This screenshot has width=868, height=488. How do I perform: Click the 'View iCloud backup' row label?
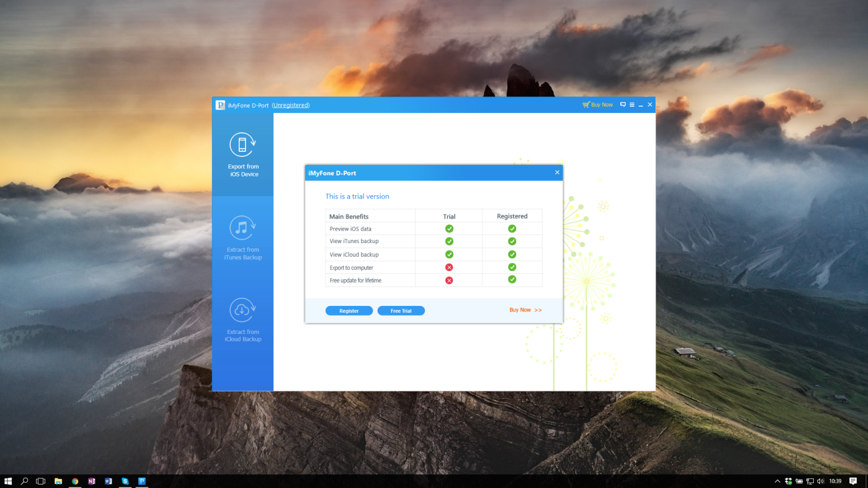354,255
